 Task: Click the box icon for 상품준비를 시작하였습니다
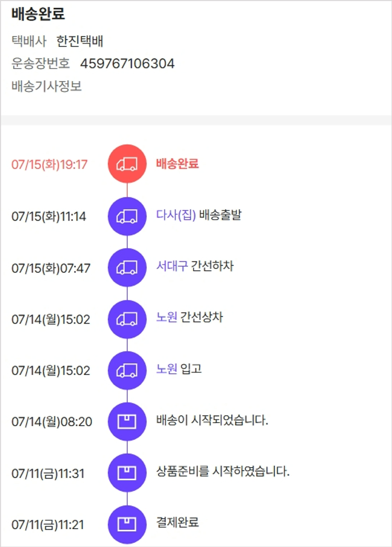(127, 473)
